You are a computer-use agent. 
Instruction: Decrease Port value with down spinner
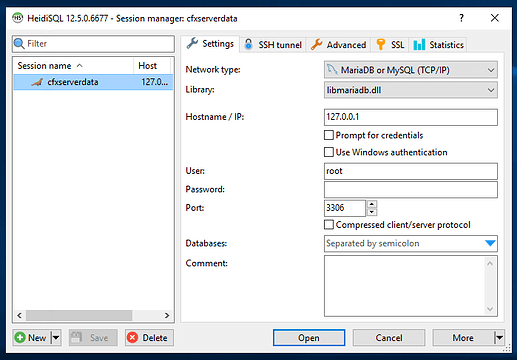372,212
